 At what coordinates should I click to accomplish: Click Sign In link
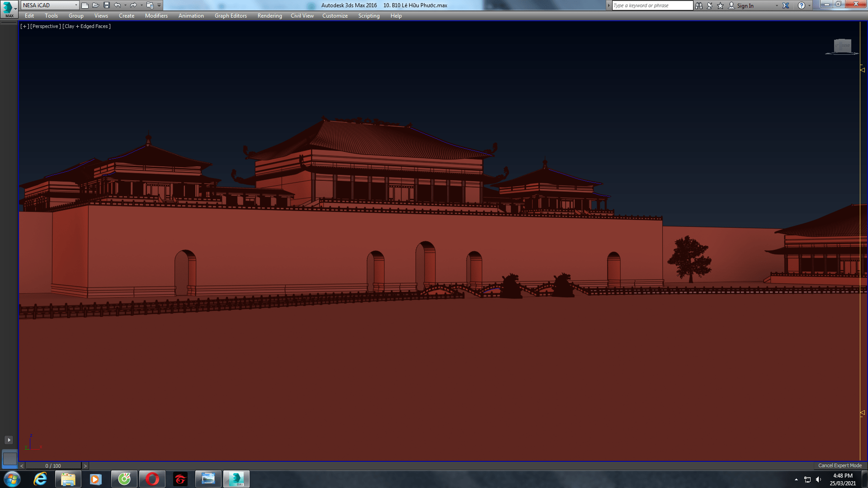tap(745, 5)
